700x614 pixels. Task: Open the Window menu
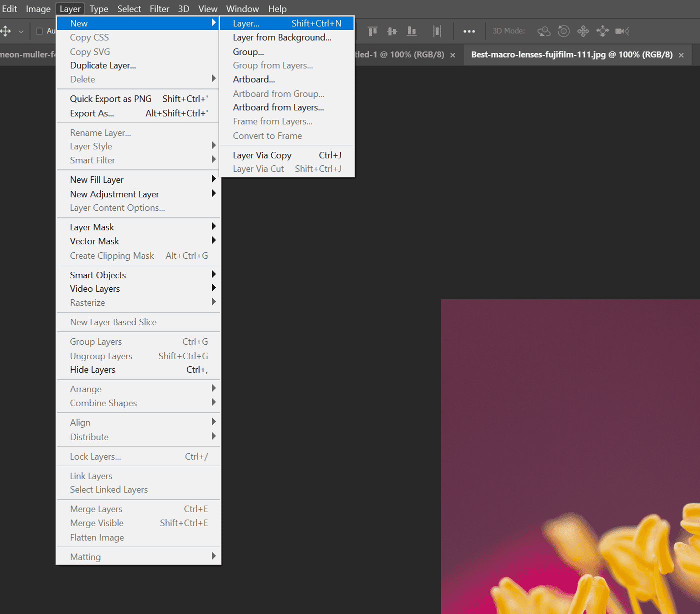pos(242,8)
